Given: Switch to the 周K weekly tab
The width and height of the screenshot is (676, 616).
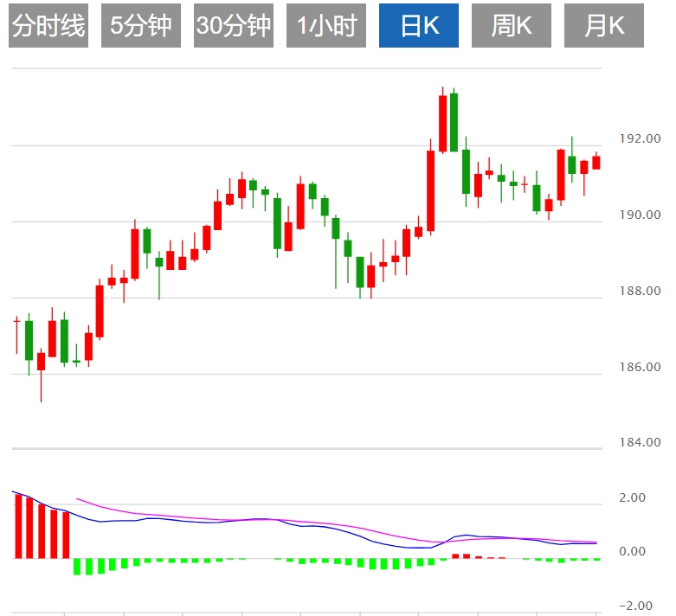Looking at the screenshot, I should pos(512,25).
